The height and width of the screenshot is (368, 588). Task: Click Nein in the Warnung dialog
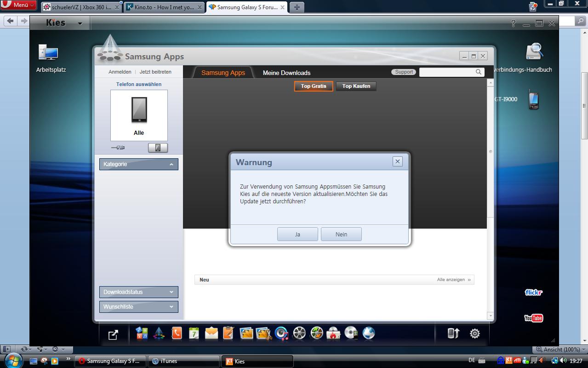[x=341, y=234]
